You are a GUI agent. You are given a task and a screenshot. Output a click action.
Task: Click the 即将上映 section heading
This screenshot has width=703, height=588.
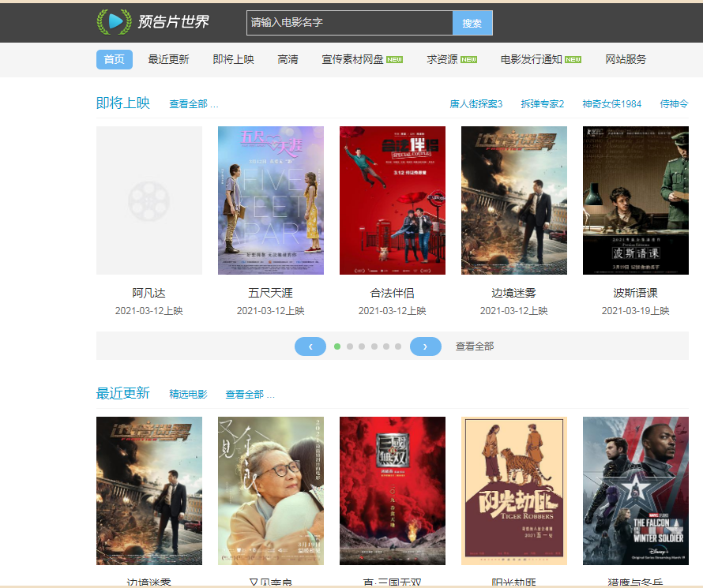click(x=123, y=103)
